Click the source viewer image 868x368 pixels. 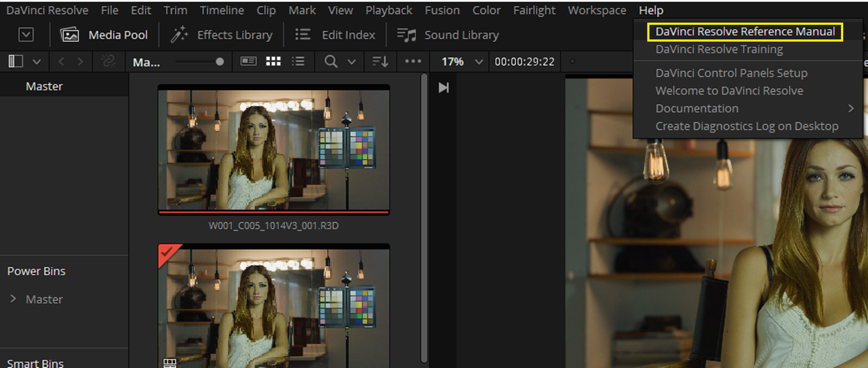717,222
